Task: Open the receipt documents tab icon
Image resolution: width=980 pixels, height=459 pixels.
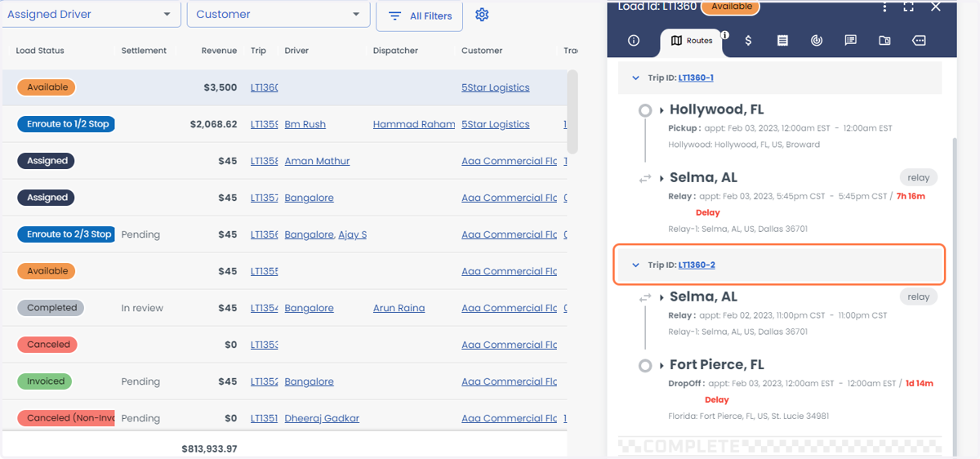Action: [x=782, y=40]
